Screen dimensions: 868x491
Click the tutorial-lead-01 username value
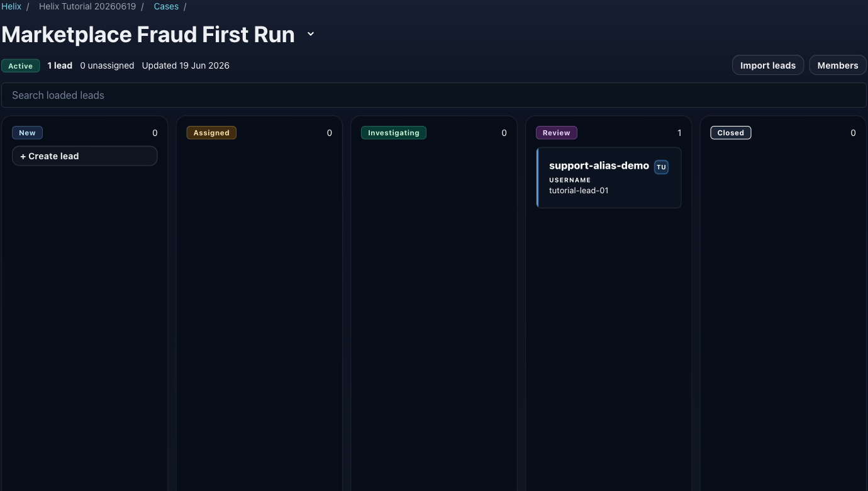[x=579, y=190]
